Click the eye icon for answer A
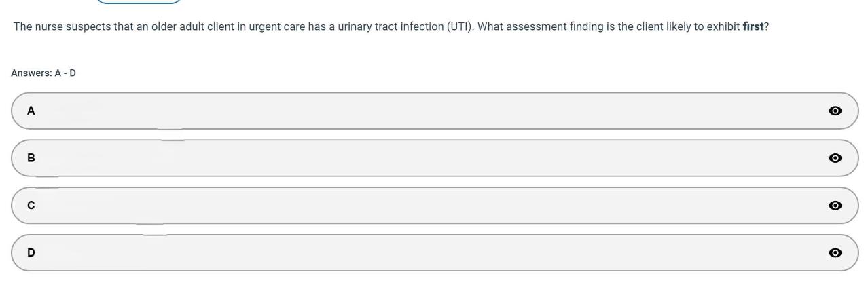Screen dimensions: 868x304 pyautogui.click(x=835, y=111)
